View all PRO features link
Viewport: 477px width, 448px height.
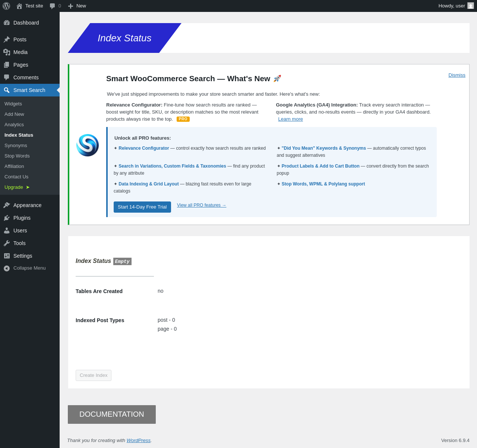click(202, 205)
